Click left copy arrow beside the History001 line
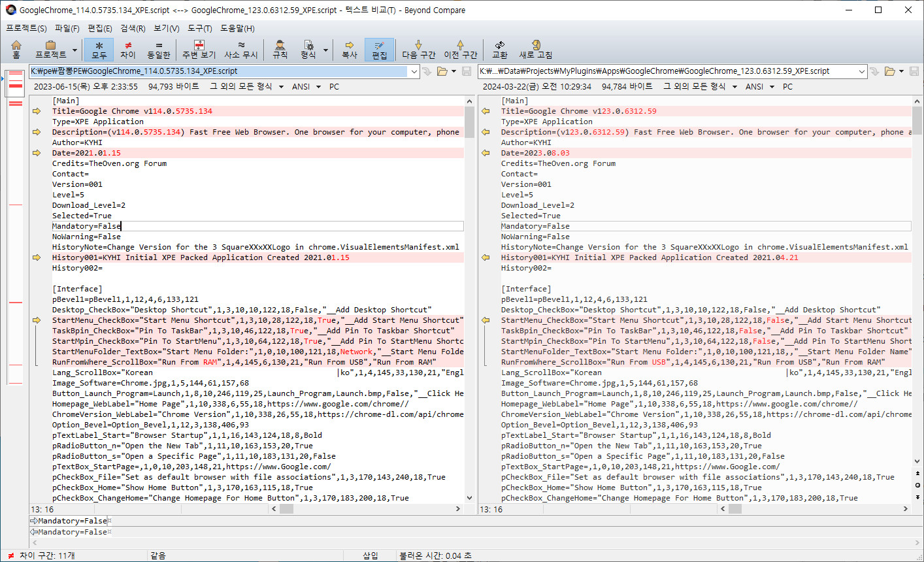924x562 pixels. tap(37, 257)
